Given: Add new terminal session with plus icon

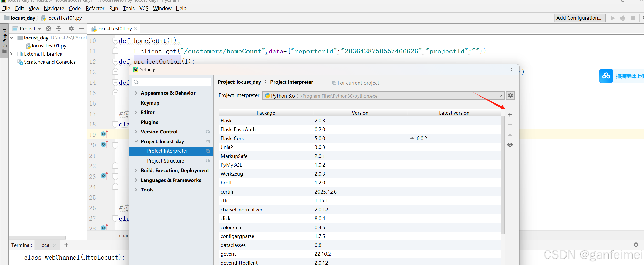Looking at the screenshot, I should [66, 245].
